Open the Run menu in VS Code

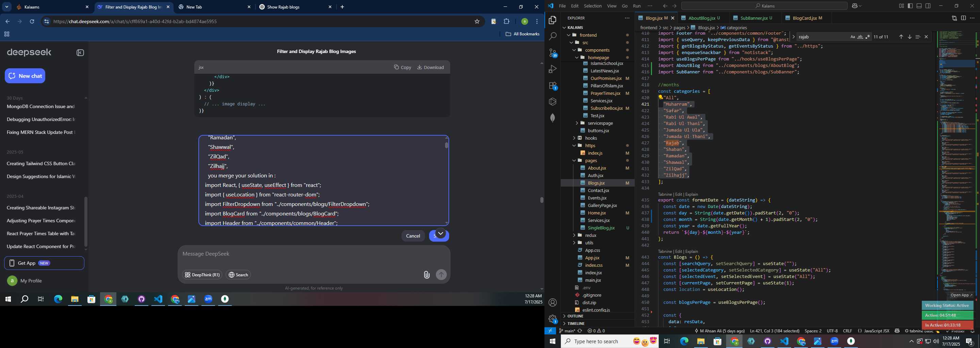[636, 6]
